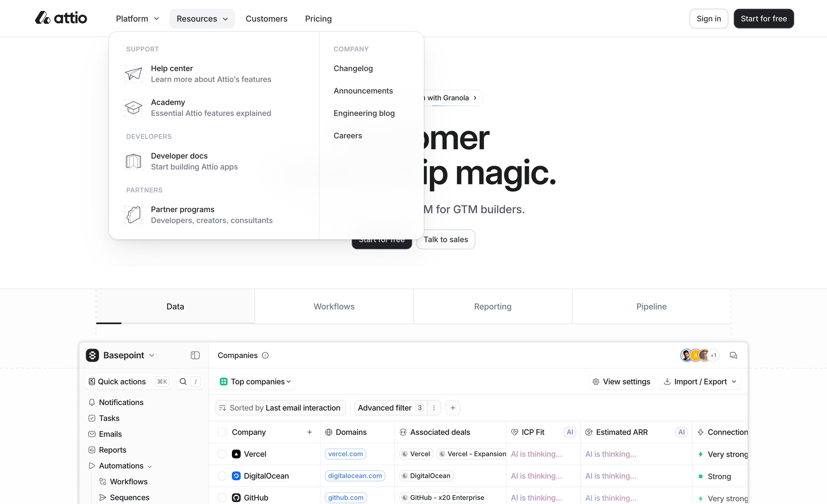The height and width of the screenshot is (504, 827).
Task: Open the github.com domain link
Action: 346,498
